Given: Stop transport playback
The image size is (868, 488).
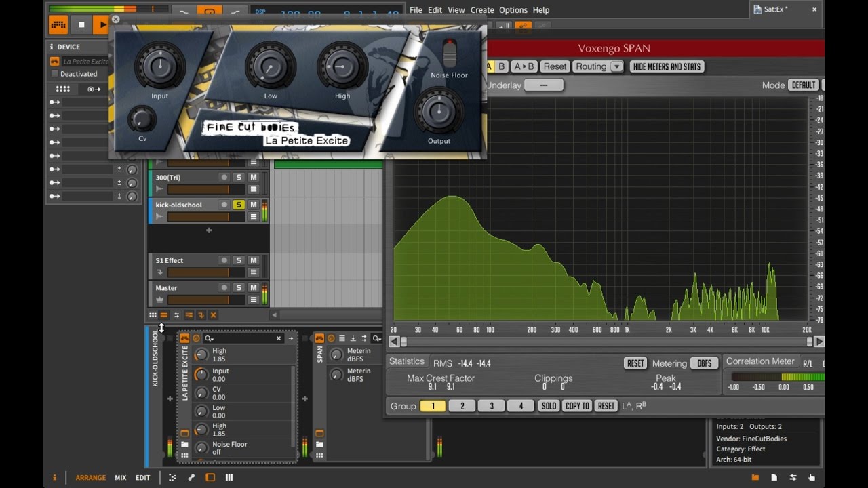Looking at the screenshot, I should tap(81, 24).
